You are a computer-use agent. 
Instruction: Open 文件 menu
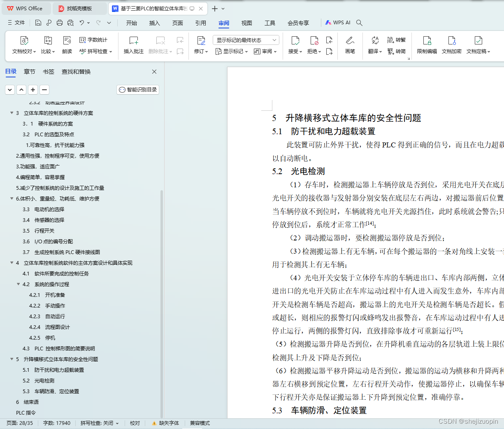[16, 23]
